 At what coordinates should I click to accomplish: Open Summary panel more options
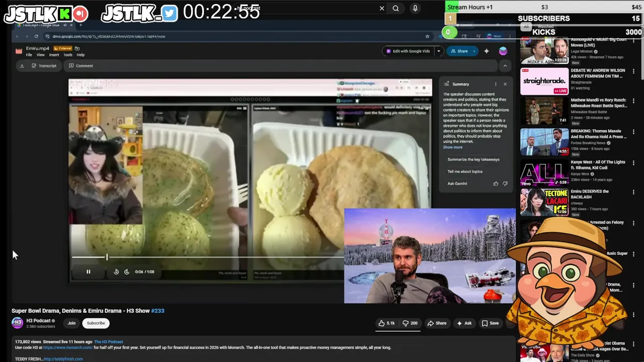tap(496, 84)
